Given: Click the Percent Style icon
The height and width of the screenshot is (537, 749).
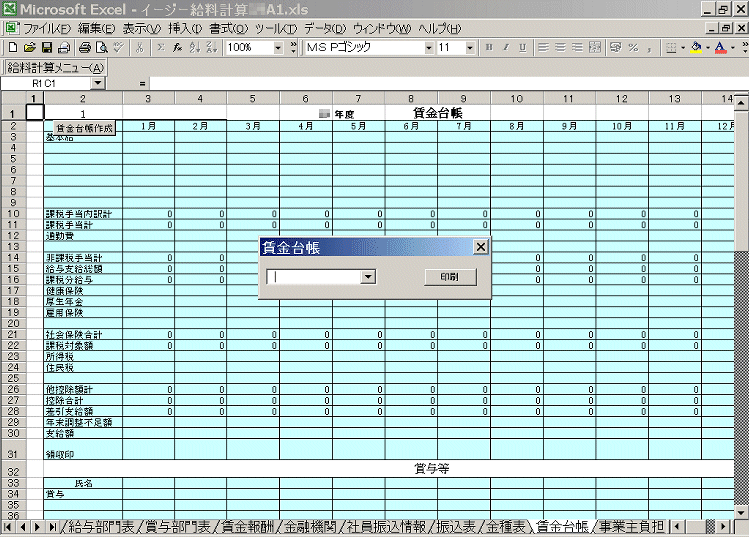Looking at the screenshot, I should tap(633, 47).
